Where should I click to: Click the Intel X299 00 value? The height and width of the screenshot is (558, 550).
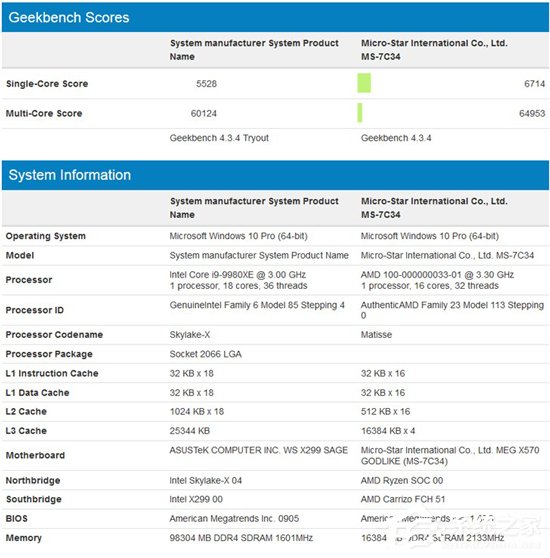point(196,500)
